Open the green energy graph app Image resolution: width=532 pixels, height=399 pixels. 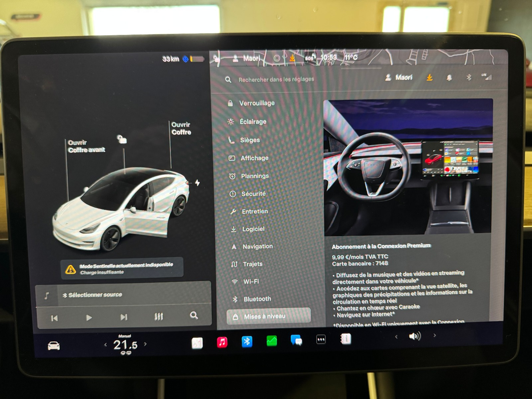click(x=272, y=341)
